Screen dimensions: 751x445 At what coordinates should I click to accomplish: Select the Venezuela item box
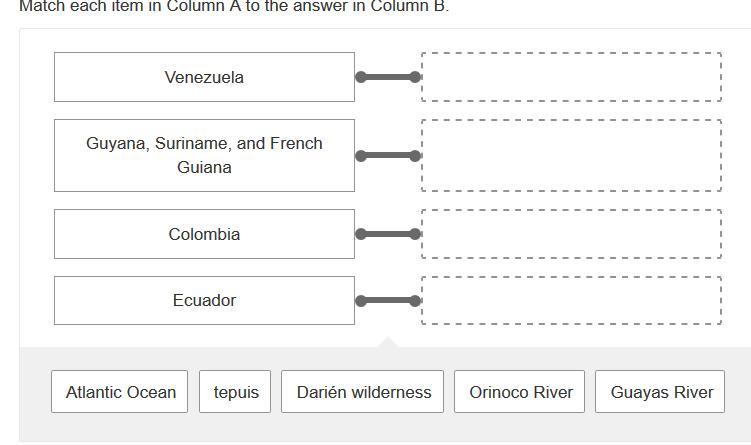pos(204,77)
